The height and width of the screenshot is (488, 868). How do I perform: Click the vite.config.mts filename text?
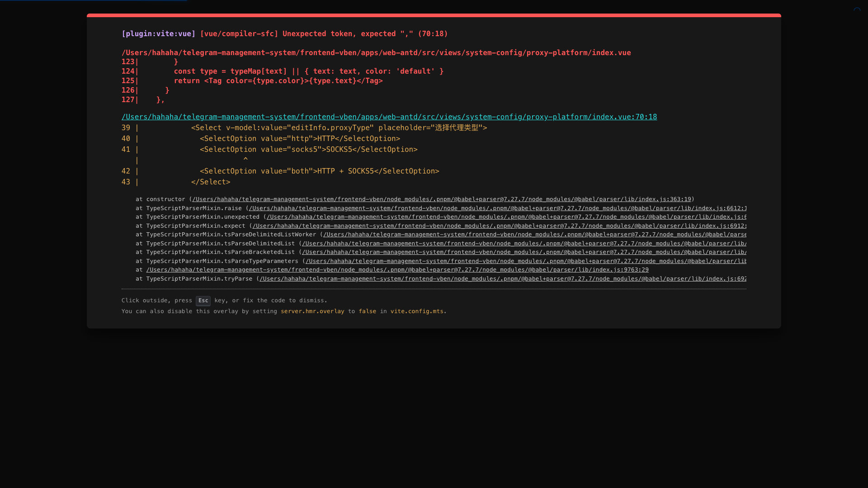417,311
